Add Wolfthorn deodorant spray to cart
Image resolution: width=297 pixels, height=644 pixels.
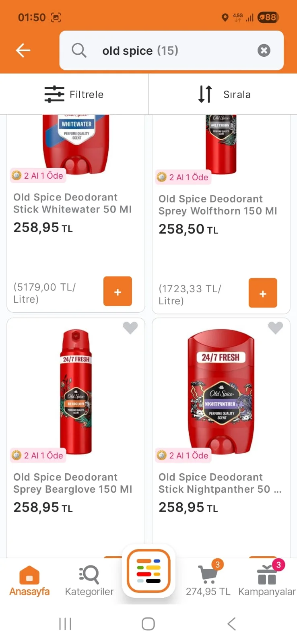pyautogui.click(x=263, y=293)
